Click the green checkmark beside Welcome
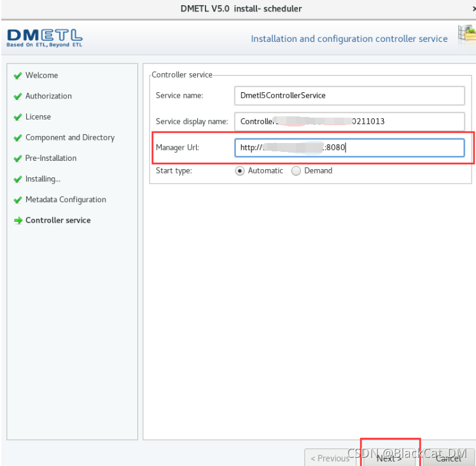This screenshot has width=476, height=466. (18, 76)
